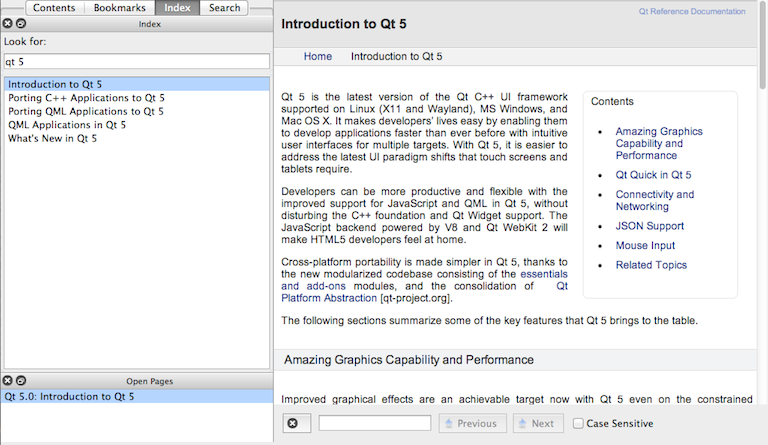Click the Look for input field

[137, 62]
